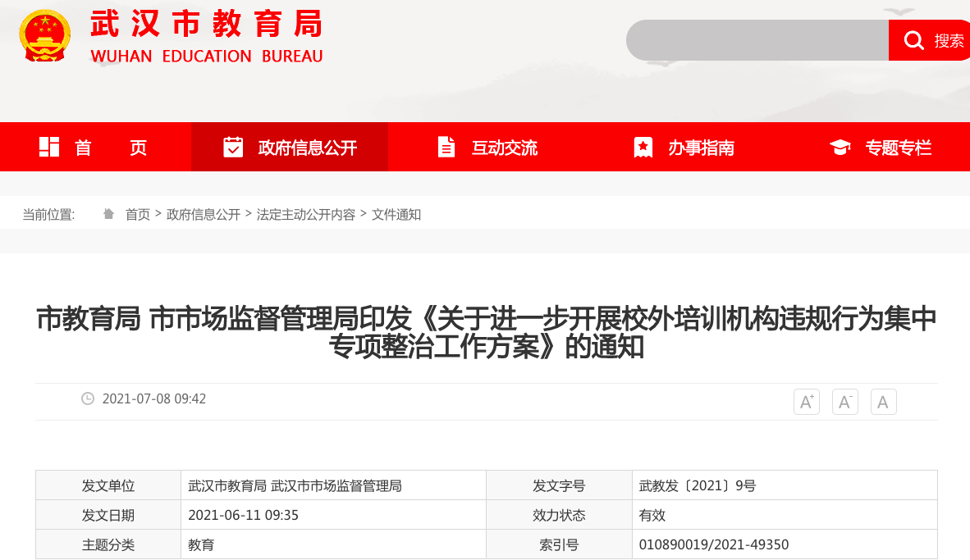Open the 首页 breadcrumb link
970x560 pixels.
point(138,214)
